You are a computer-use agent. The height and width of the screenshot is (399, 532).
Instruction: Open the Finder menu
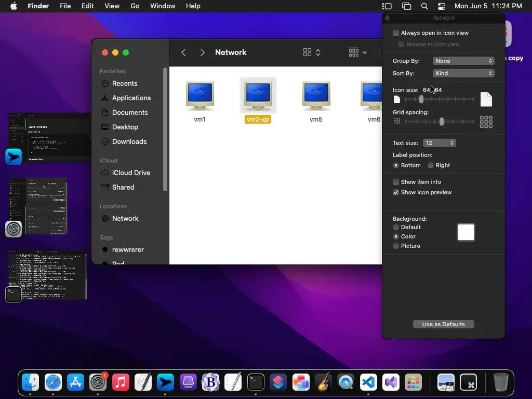38,6
